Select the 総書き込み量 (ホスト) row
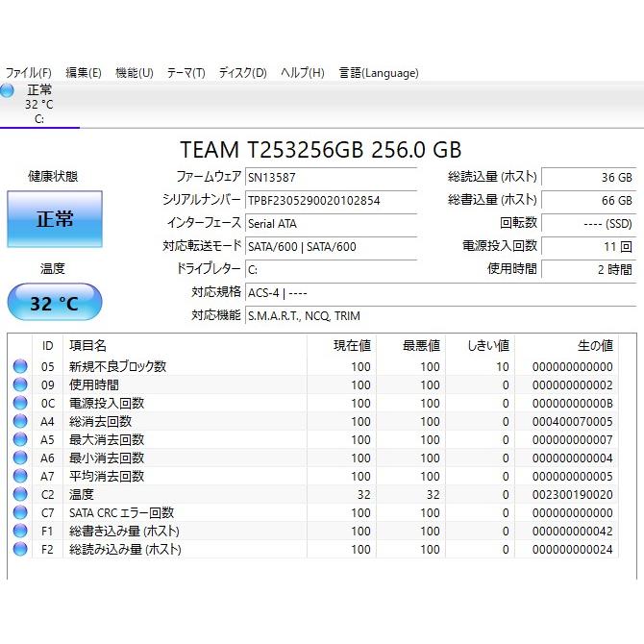This screenshot has height=644, width=644. 313,531
